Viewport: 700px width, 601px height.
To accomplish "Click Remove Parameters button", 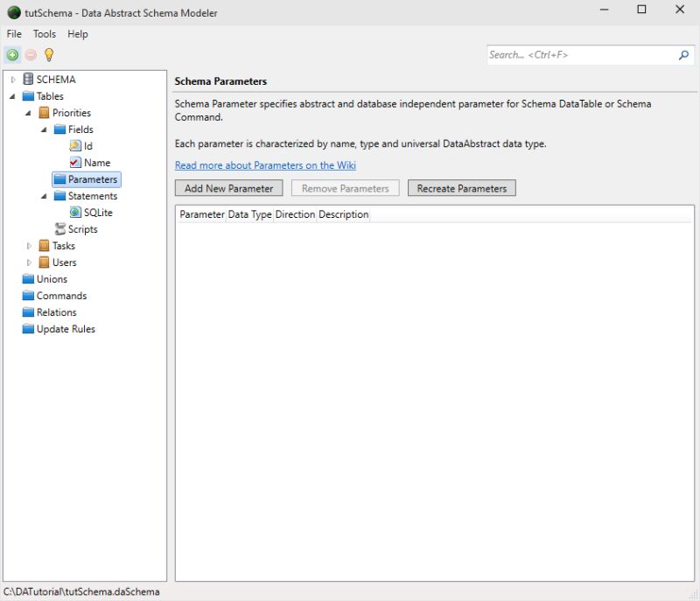I will pyautogui.click(x=345, y=188).
